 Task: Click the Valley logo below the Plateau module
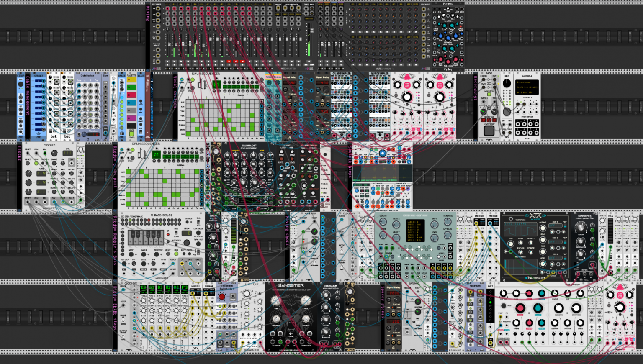pos(448,69)
